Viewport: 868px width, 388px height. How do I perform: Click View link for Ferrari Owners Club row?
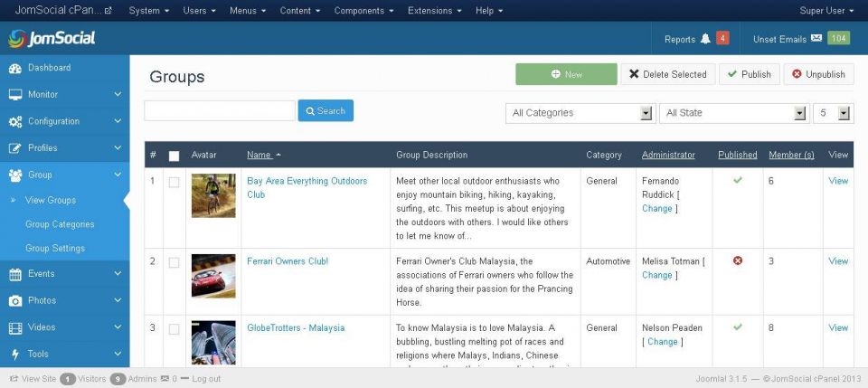(838, 261)
